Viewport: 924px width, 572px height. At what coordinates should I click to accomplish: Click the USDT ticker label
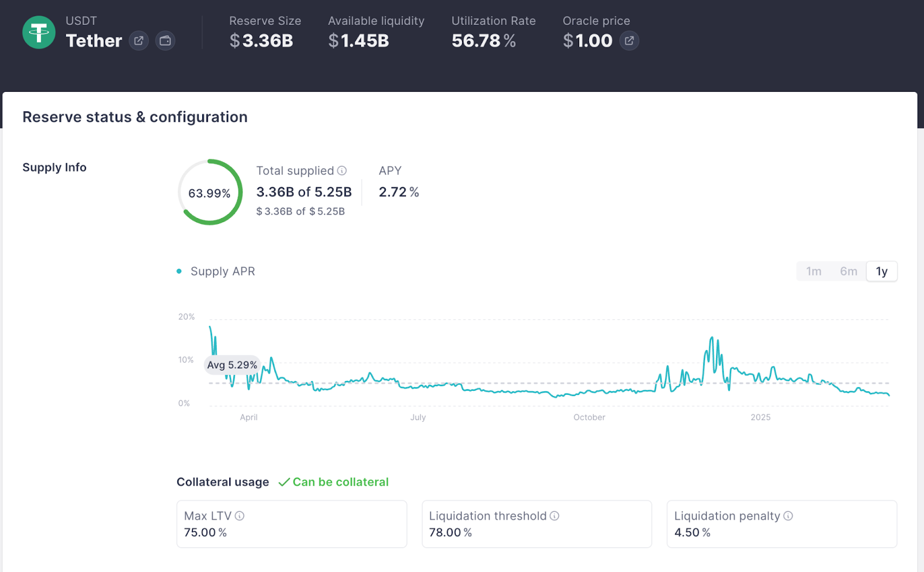[x=81, y=21]
